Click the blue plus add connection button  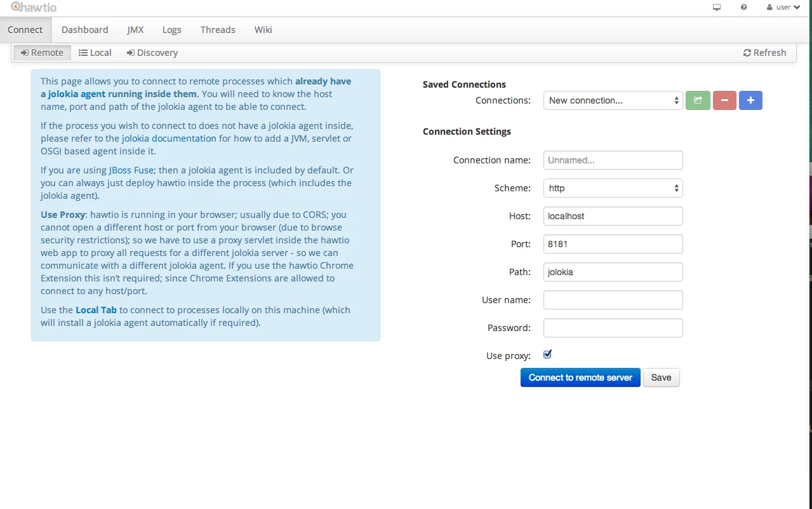click(x=750, y=100)
